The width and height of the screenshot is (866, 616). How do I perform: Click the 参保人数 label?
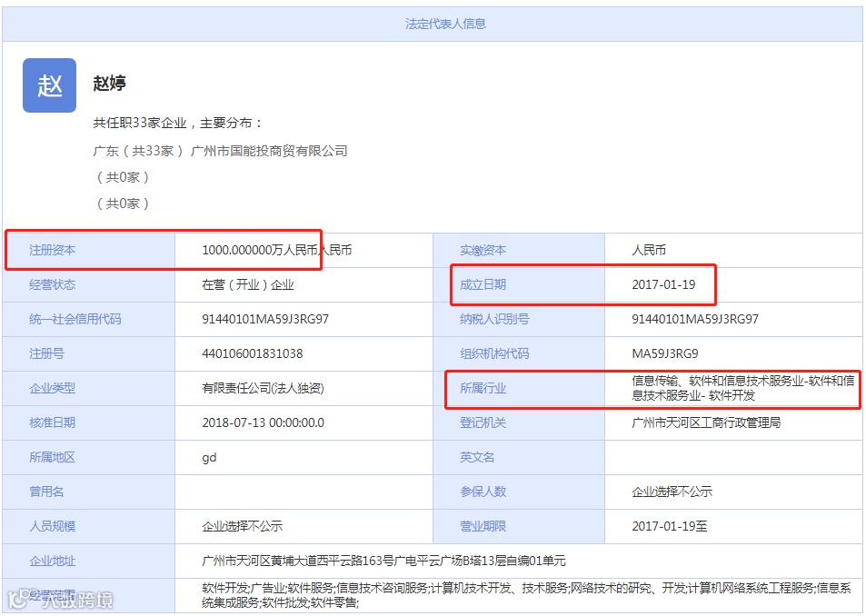coord(483,492)
